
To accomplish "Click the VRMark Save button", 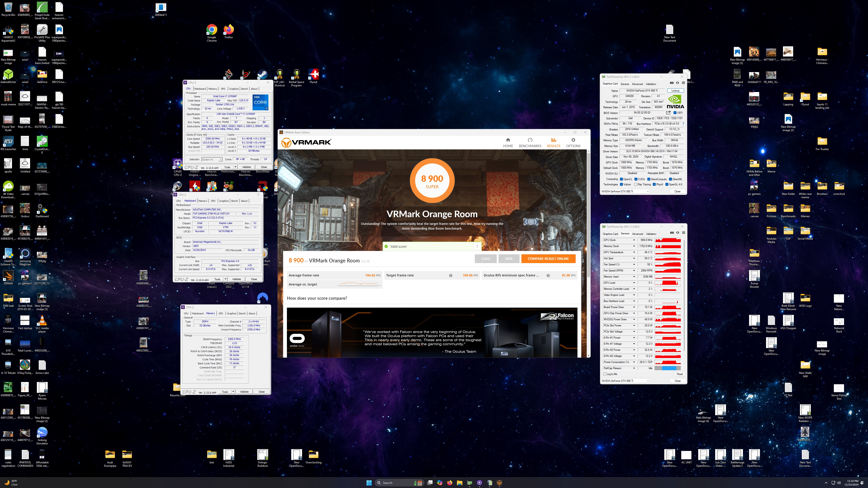I will 509,259.
